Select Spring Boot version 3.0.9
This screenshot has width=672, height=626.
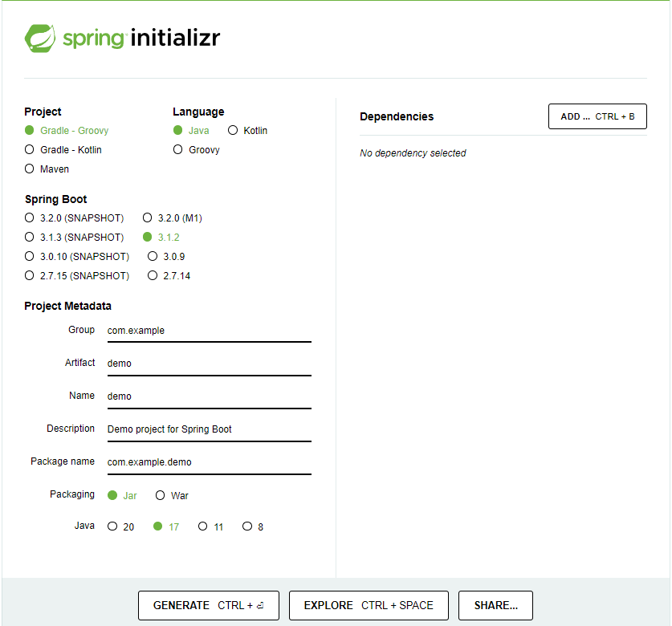click(166, 256)
